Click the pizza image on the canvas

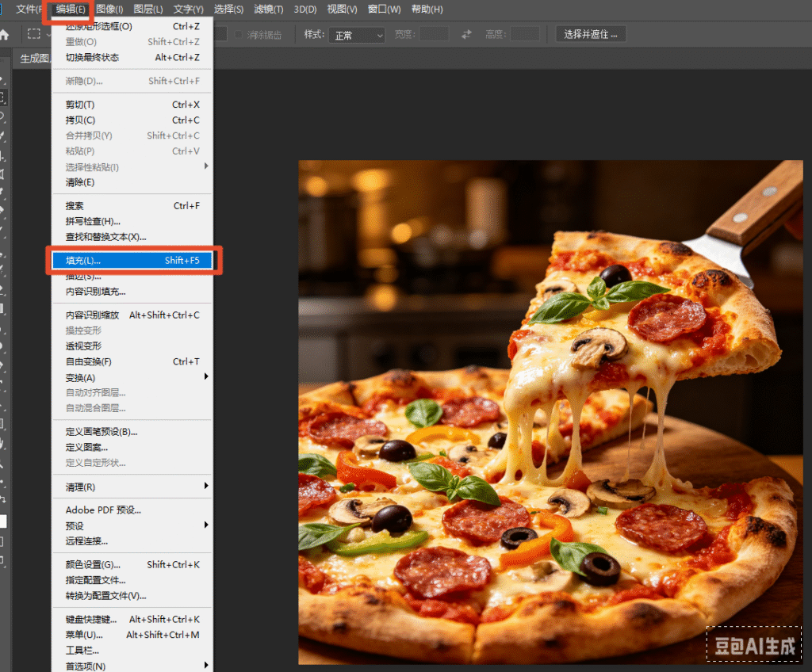coord(550,412)
